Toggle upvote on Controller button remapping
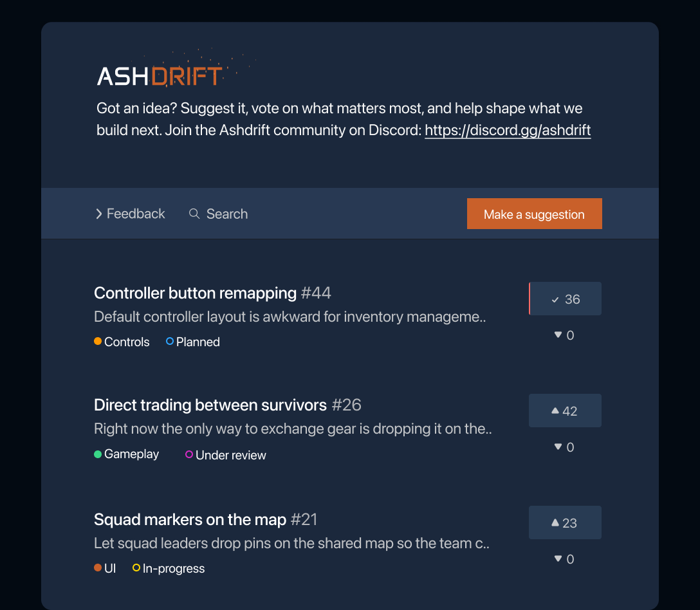 tap(565, 299)
